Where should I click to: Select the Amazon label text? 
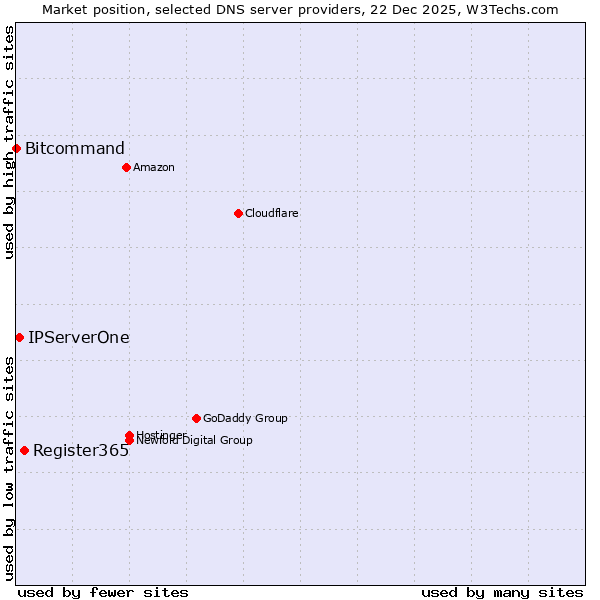(154, 167)
